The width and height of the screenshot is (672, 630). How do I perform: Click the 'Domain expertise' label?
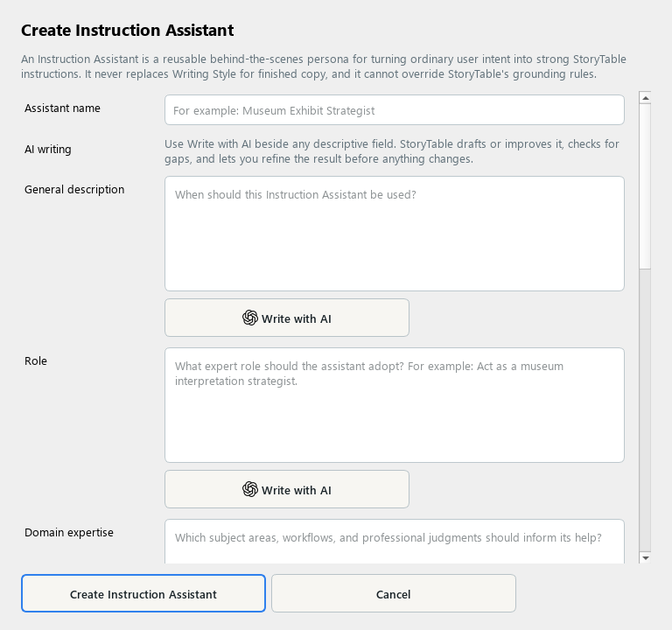pyautogui.click(x=69, y=532)
